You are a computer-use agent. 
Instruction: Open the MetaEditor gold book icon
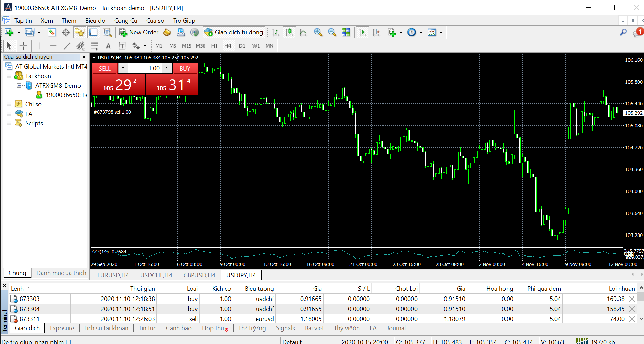pyautogui.click(x=167, y=32)
